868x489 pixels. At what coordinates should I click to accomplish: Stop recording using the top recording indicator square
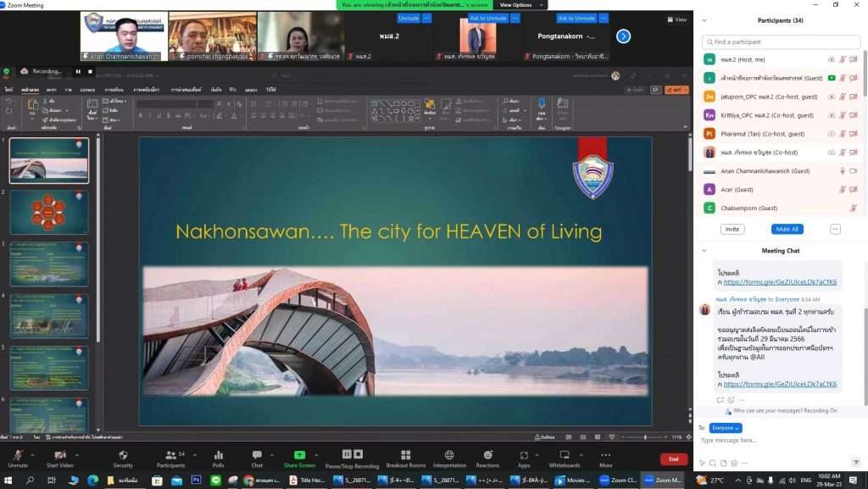(90, 71)
